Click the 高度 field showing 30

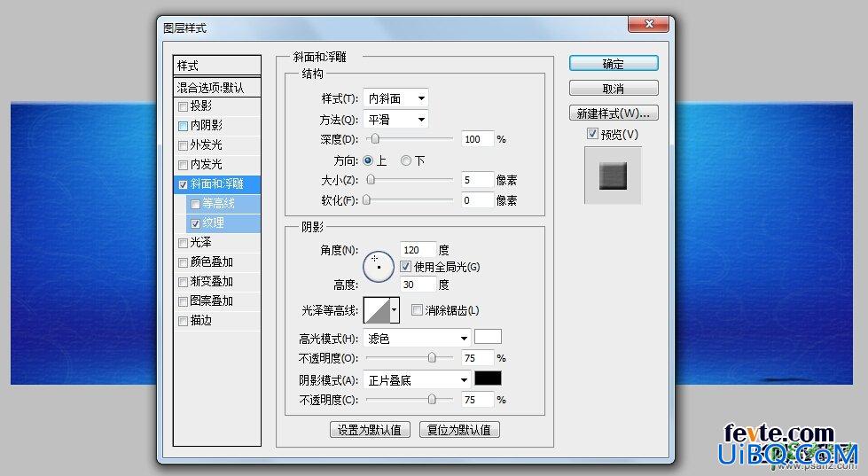pos(418,285)
